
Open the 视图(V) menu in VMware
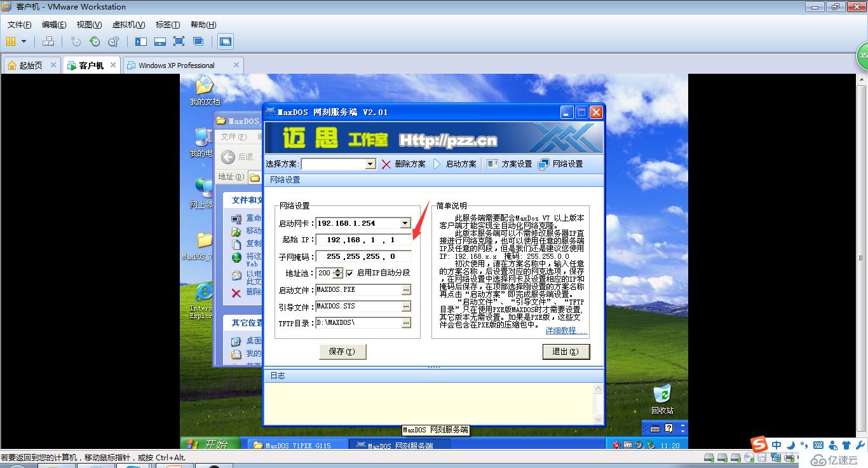[89, 25]
